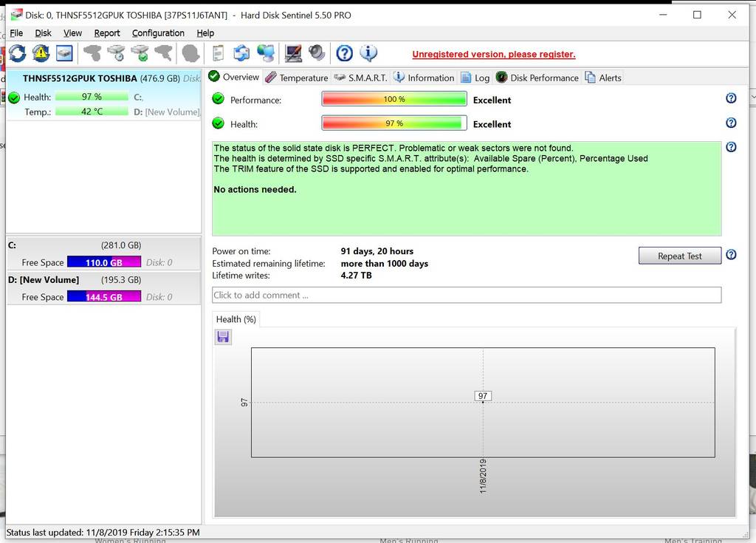
Task: Save the health graph with floppy disk icon
Action: coord(223,337)
